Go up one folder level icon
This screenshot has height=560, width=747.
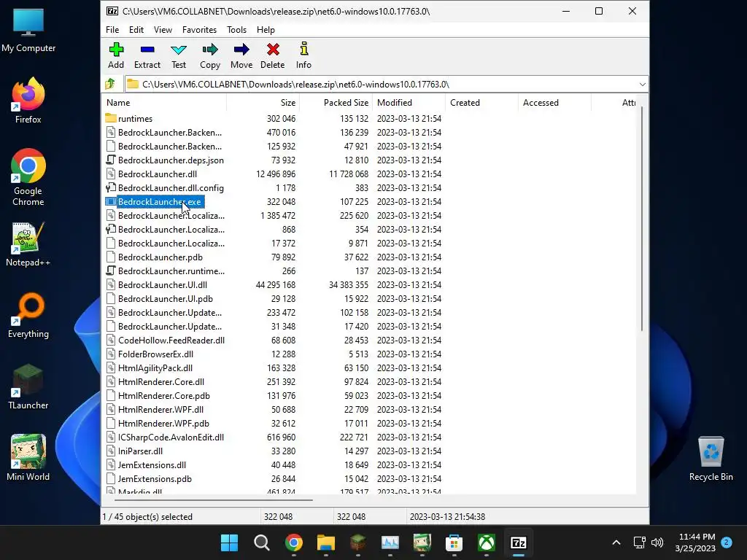110,85
